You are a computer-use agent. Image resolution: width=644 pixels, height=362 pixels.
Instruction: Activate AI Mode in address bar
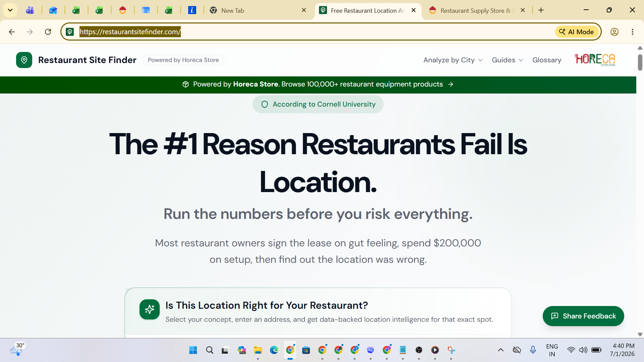click(577, 32)
